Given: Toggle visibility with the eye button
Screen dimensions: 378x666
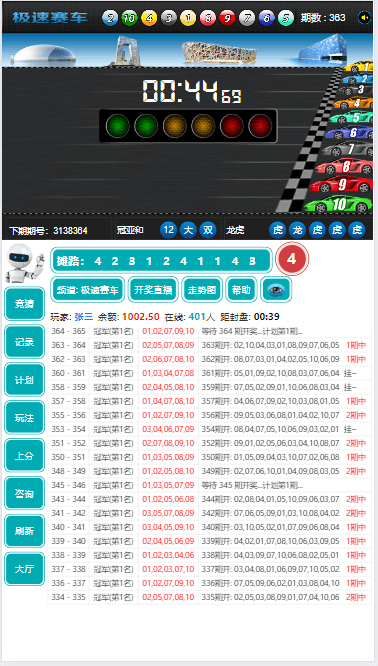Looking at the screenshot, I should (276, 290).
